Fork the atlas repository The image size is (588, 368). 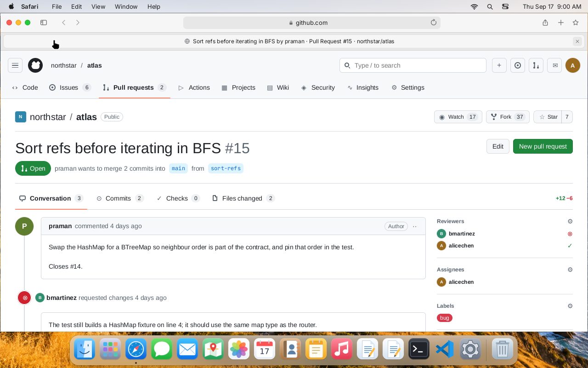[x=508, y=117]
